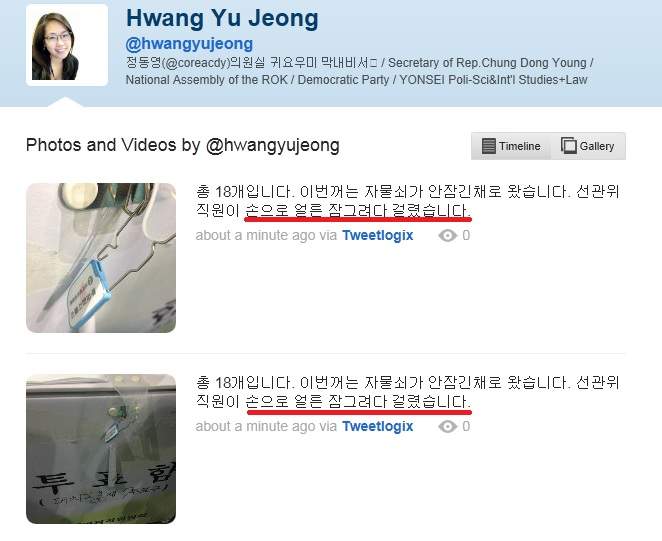Click the view count number on first post
Viewport: 662px width, 541px height.
coord(466,235)
